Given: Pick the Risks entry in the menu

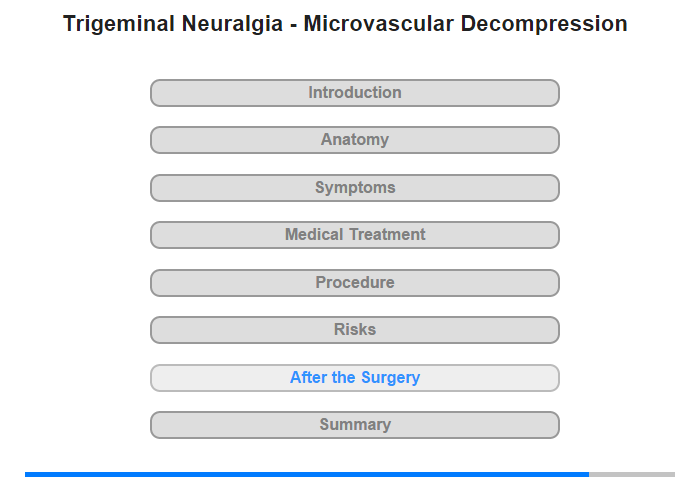Looking at the screenshot, I should click(355, 330).
